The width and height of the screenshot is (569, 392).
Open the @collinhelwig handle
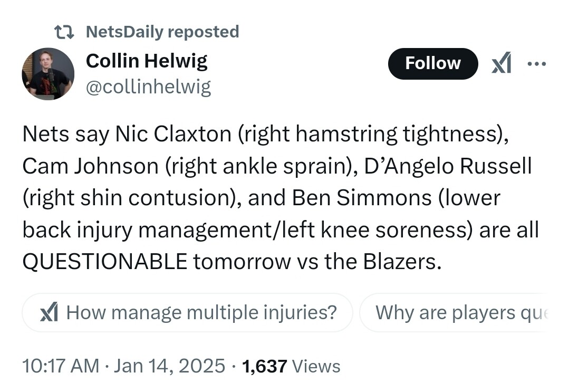click(x=148, y=87)
